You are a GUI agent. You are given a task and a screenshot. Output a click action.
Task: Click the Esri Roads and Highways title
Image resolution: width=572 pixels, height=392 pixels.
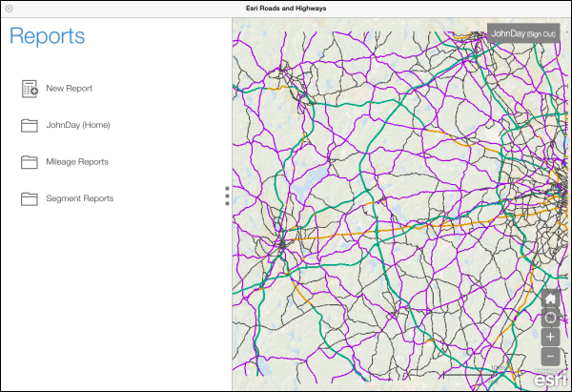tap(286, 9)
